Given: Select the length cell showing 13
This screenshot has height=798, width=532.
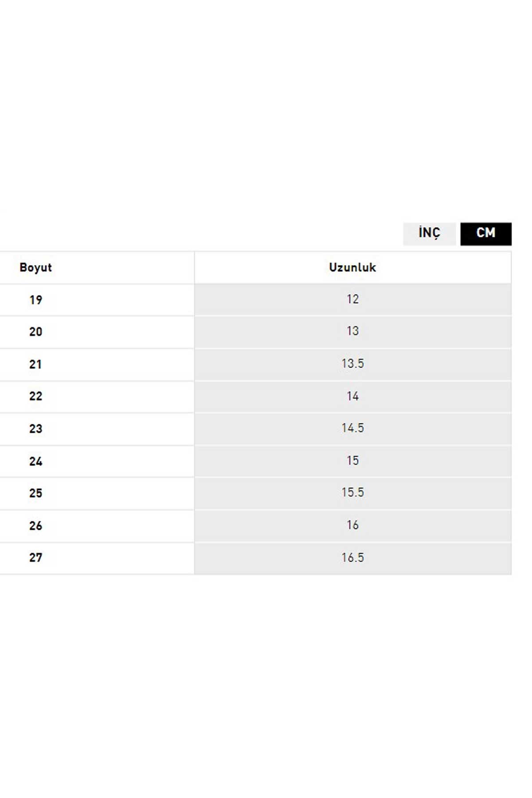Looking at the screenshot, I should (x=352, y=332).
